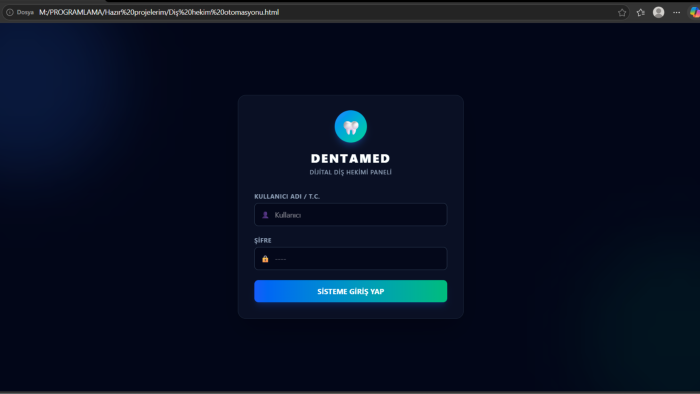Click the file info icon beside Dosya

[10, 12]
